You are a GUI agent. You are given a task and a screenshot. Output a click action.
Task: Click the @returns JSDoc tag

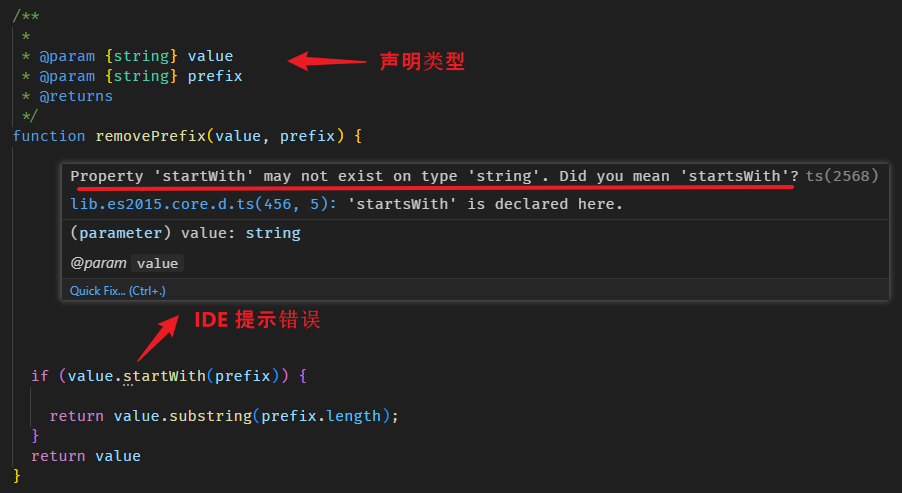[76, 96]
